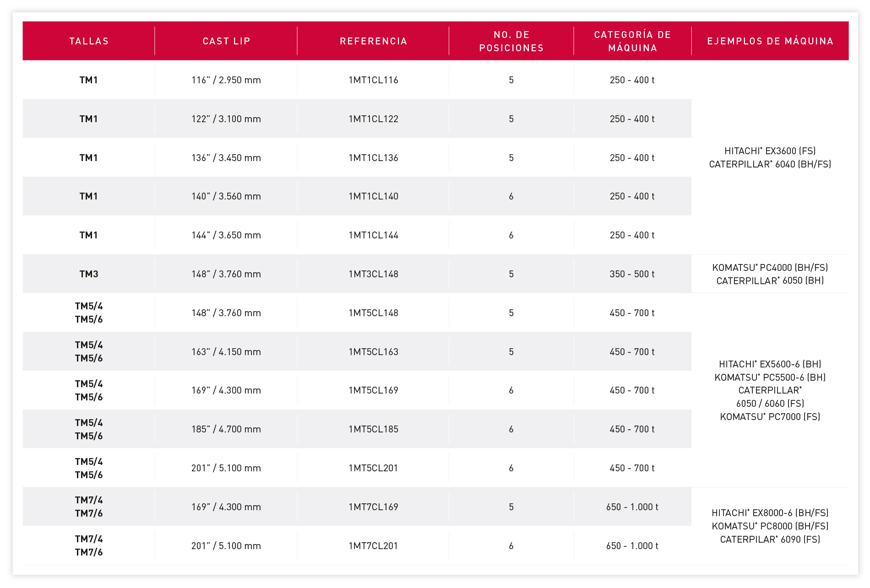Click the REFERENCIA column header

(x=373, y=41)
